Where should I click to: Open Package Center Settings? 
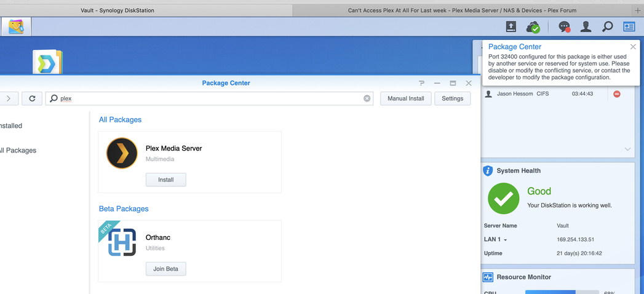pyautogui.click(x=452, y=98)
